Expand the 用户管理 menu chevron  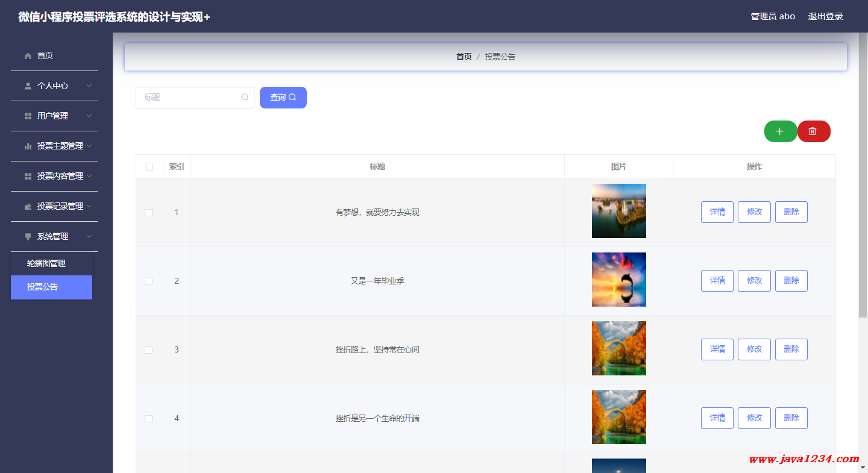[89, 116]
